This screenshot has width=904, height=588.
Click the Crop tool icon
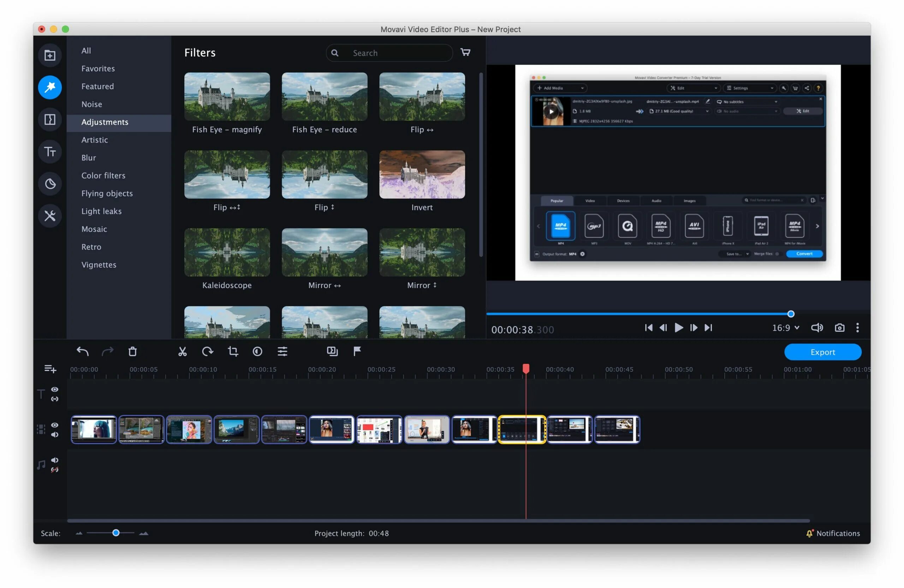pyautogui.click(x=233, y=352)
